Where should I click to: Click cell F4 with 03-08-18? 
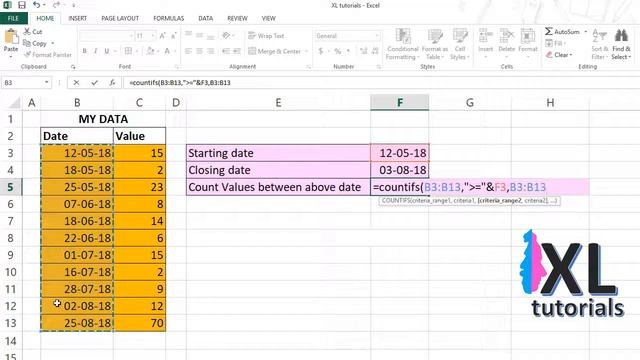pyautogui.click(x=400, y=170)
